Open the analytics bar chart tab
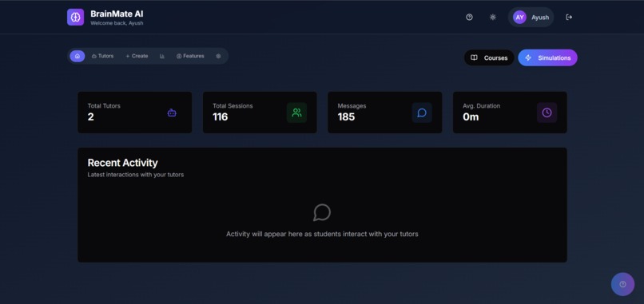 tap(162, 56)
